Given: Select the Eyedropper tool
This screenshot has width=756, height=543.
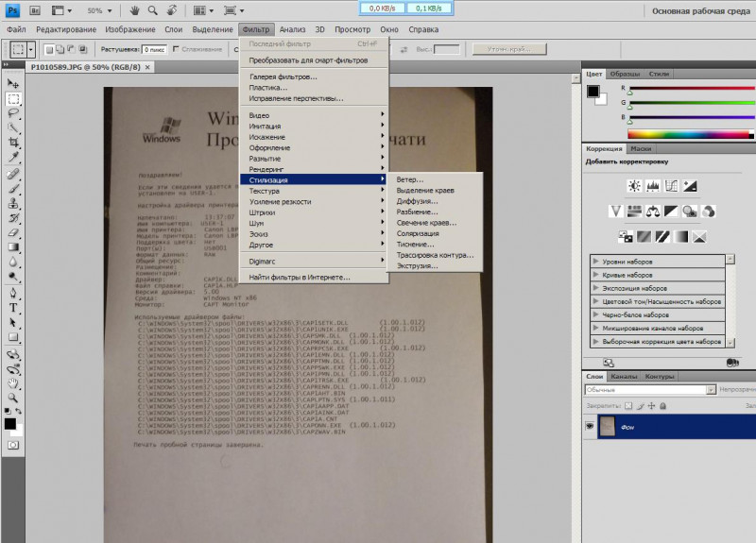Looking at the screenshot, I should click(x=13, y=157).
